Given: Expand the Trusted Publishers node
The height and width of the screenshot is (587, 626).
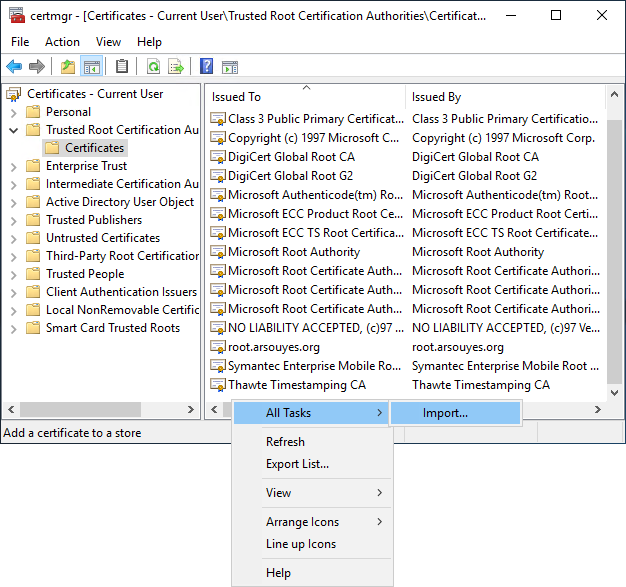Looking at the screenshot, I should pyautogui.click(x=14, y=221).
